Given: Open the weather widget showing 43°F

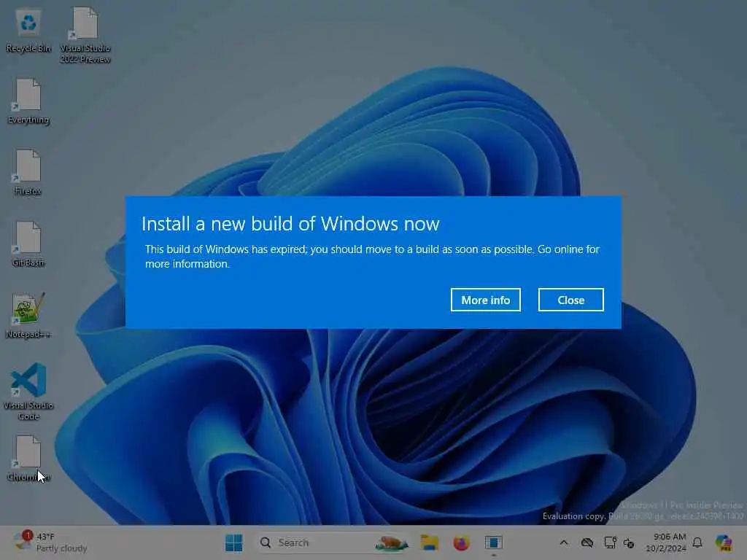Looking at the screenshot, I should pyautogui.click(x=50, y=542).
